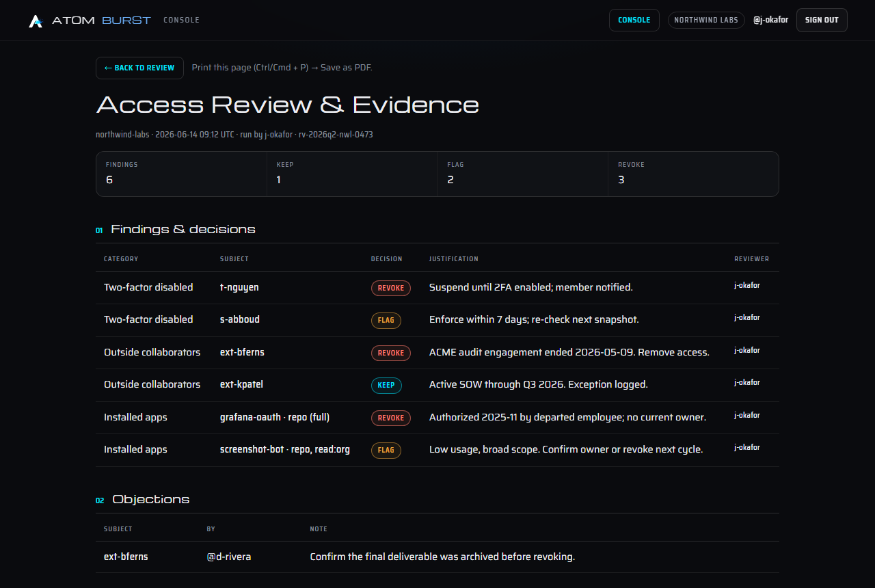Click the 'Enforce within 7 days' justification

(534, 319)
